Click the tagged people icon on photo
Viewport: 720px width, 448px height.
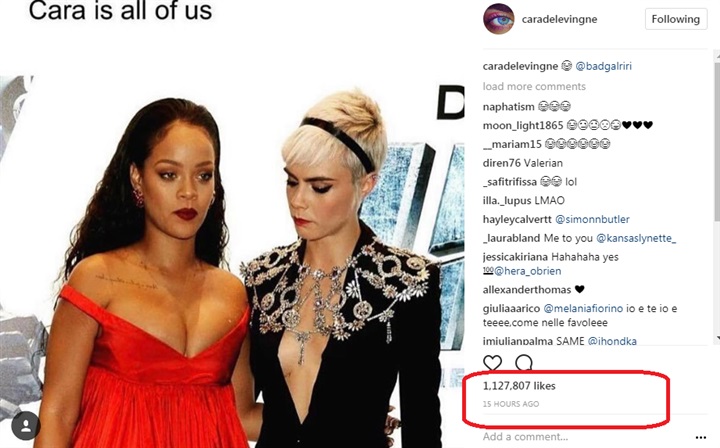click(26, 426)
